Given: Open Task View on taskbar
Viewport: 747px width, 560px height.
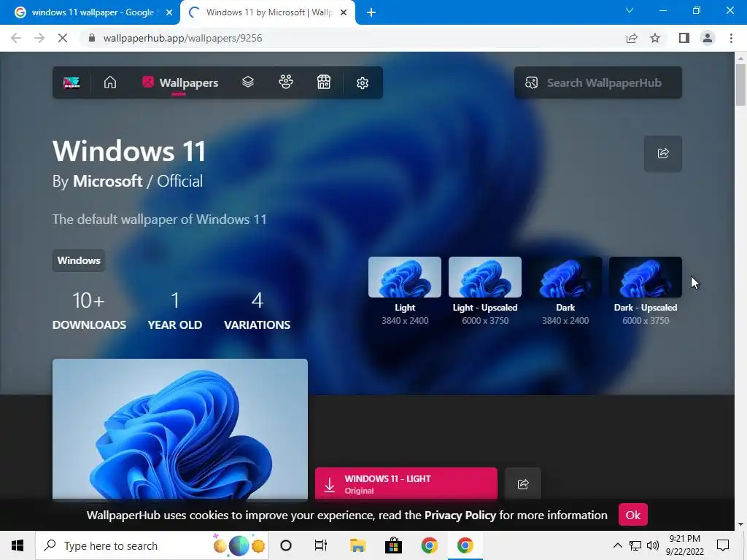Looking at the screenshot, I should coord(321,545).
